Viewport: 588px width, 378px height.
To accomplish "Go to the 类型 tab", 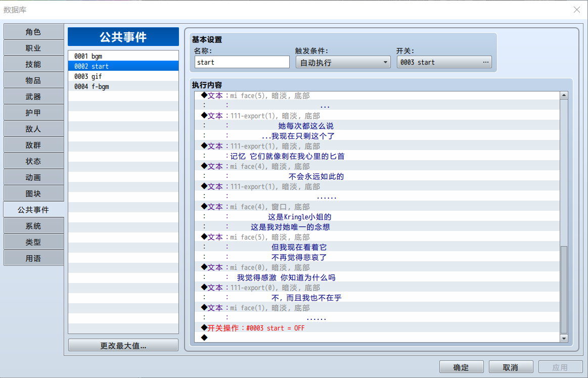I will coord(33,242).
